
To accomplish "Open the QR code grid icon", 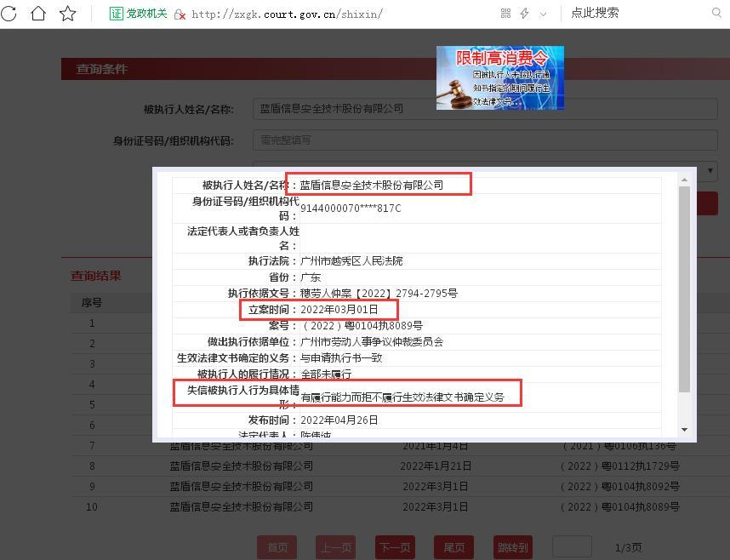I will (x=505, y=14).
